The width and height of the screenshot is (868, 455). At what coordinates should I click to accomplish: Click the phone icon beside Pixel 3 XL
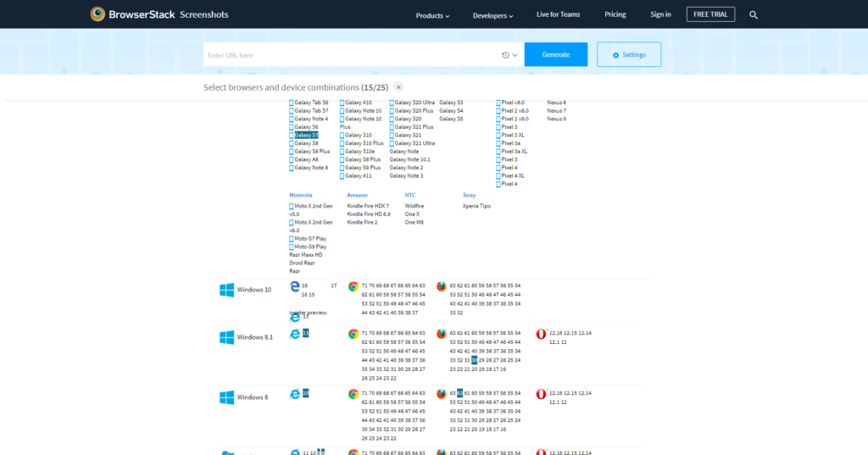coord(498,136)
